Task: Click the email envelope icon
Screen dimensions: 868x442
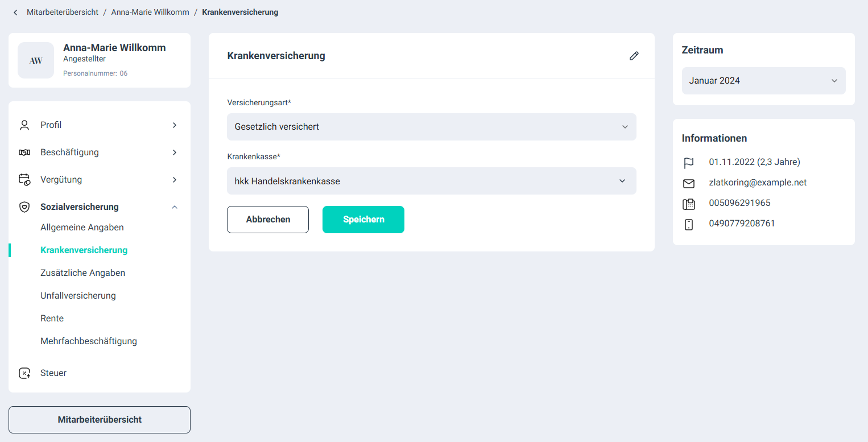Action: 689,183
